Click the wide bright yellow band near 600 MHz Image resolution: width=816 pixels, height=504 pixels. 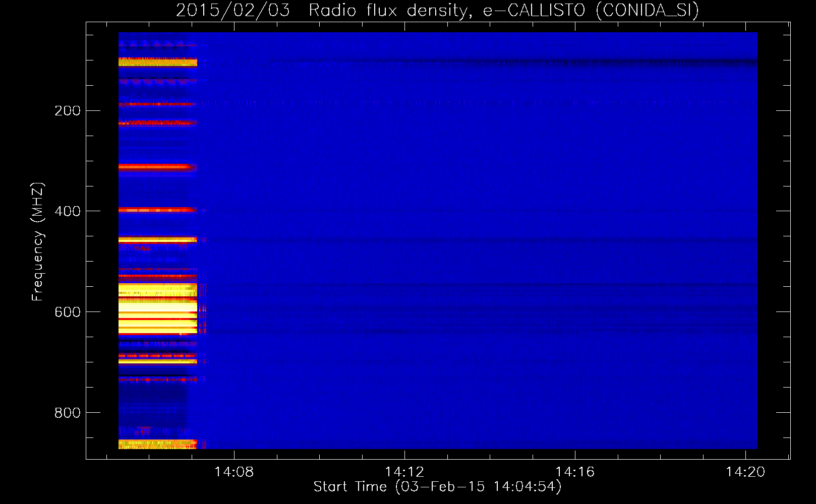point(158,309)
